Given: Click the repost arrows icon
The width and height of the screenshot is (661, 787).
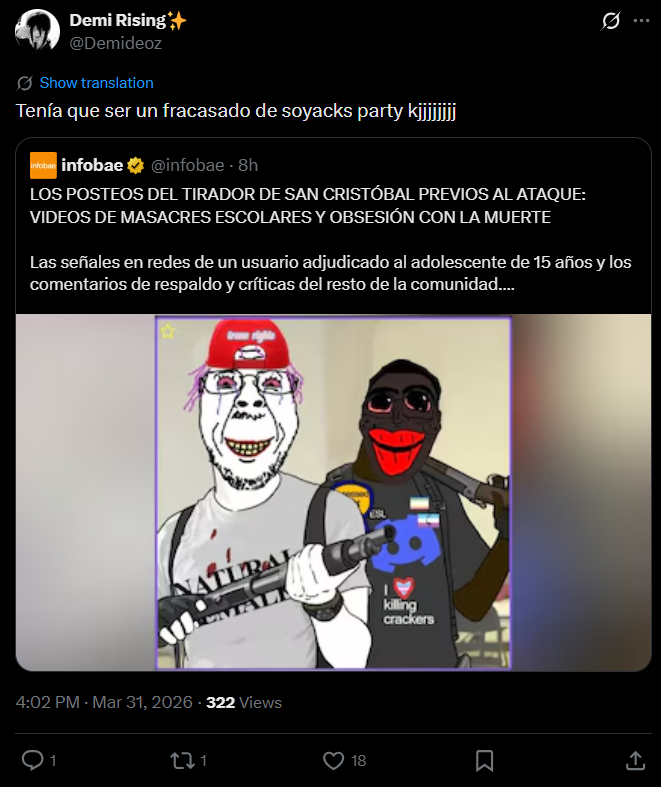Looking at the screenshot, I should point(182,760).
